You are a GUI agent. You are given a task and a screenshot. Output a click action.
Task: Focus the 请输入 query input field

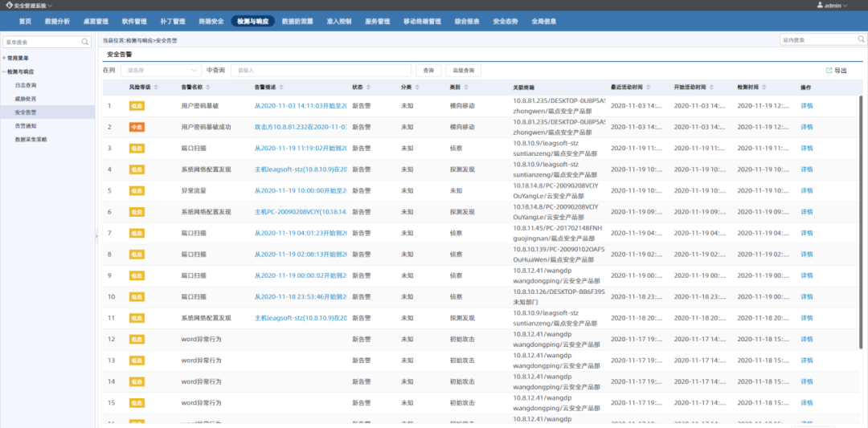(x=321, y=71)
